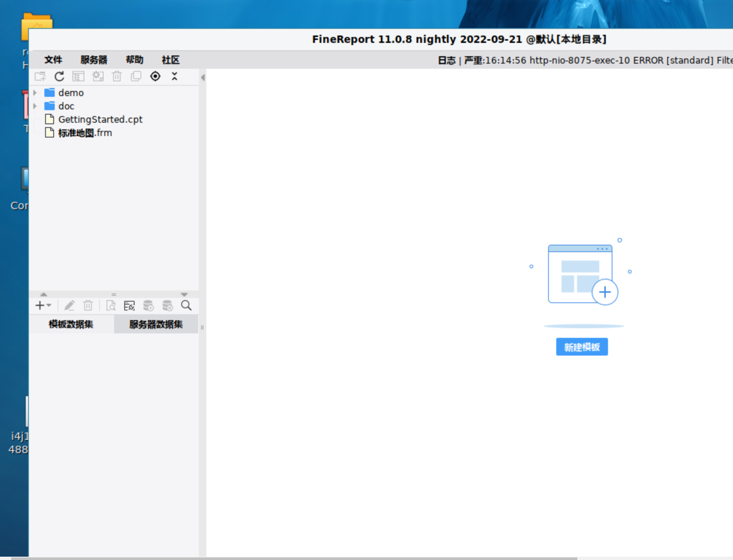Click the new folder icon in file toolbar
This screenshot has width=733, height=560.
[x=40, y=77]
